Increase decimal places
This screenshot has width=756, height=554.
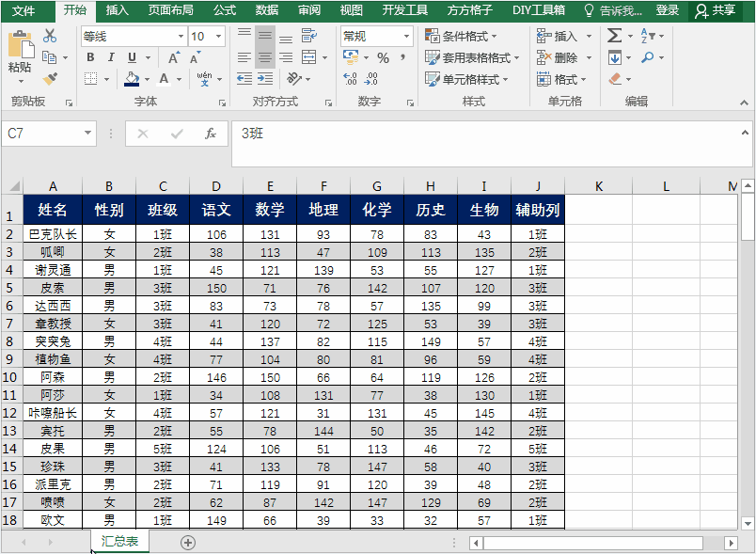[351, 79]
